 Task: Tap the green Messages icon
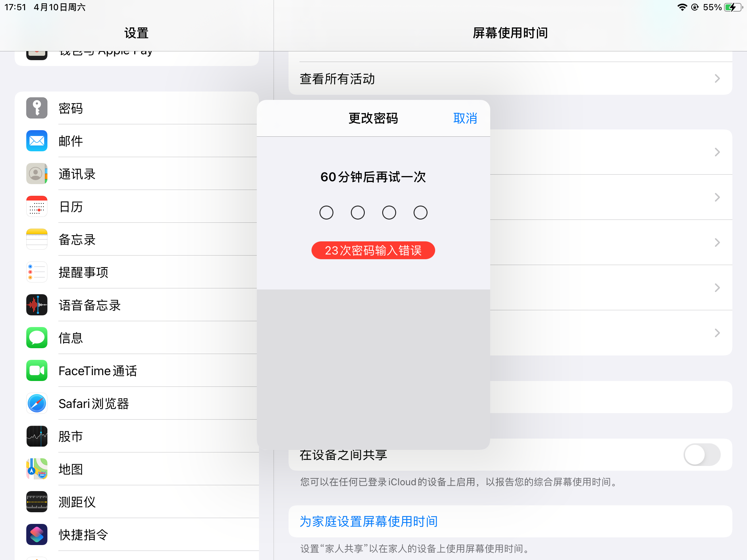point(37,338)
